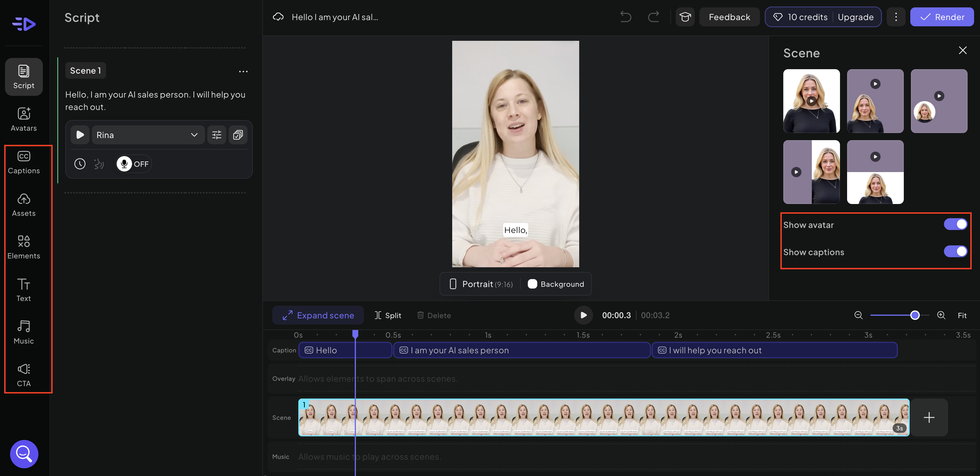Image resolution: width=980 pixels, height=476 pixels.
Task: Click the Expand scene button
Action: 318,315
